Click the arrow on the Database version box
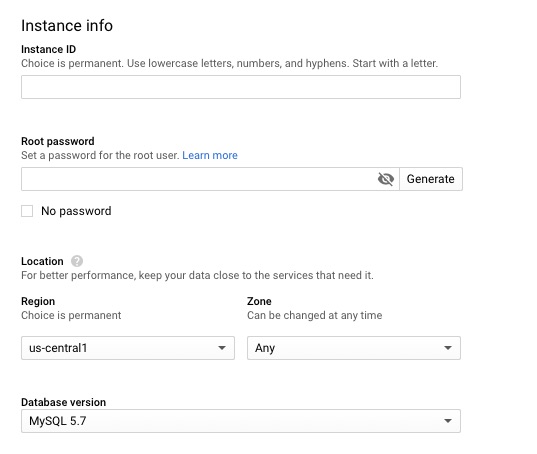This screenshot has width=537, height=454. [448, 421]
